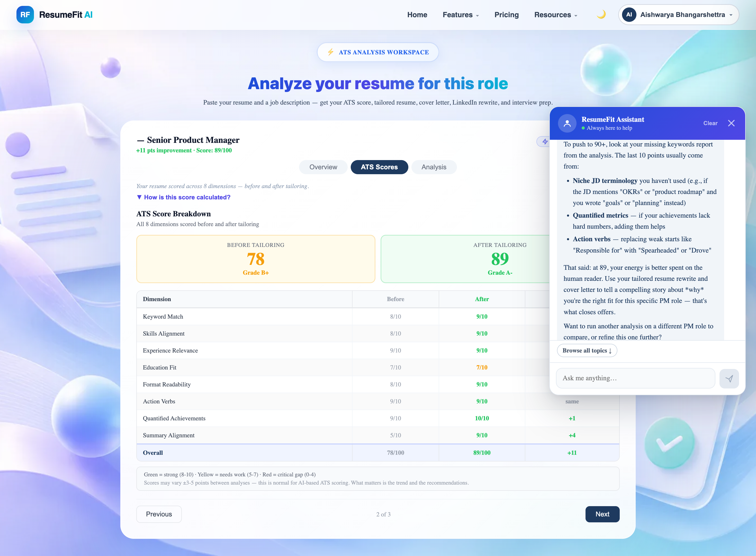Click the 10/10 after score cell
This screenshot has height=556, width=756.
[482, 418]
